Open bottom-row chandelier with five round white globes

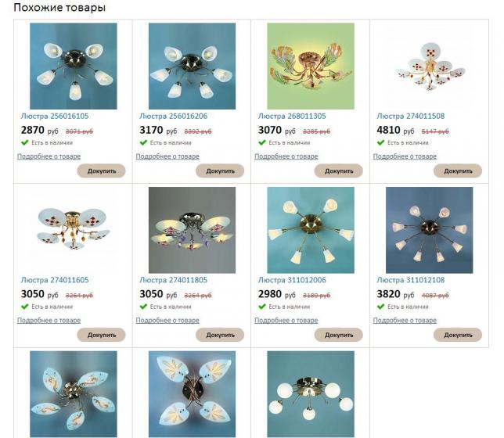[311, 394]
